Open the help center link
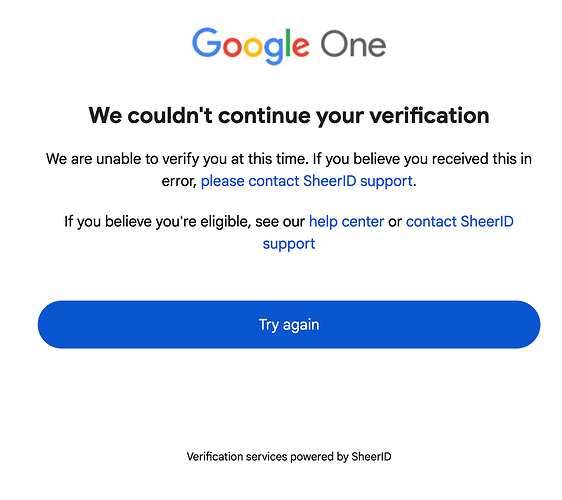Screen dimensions: 562x500 [347, 222]
